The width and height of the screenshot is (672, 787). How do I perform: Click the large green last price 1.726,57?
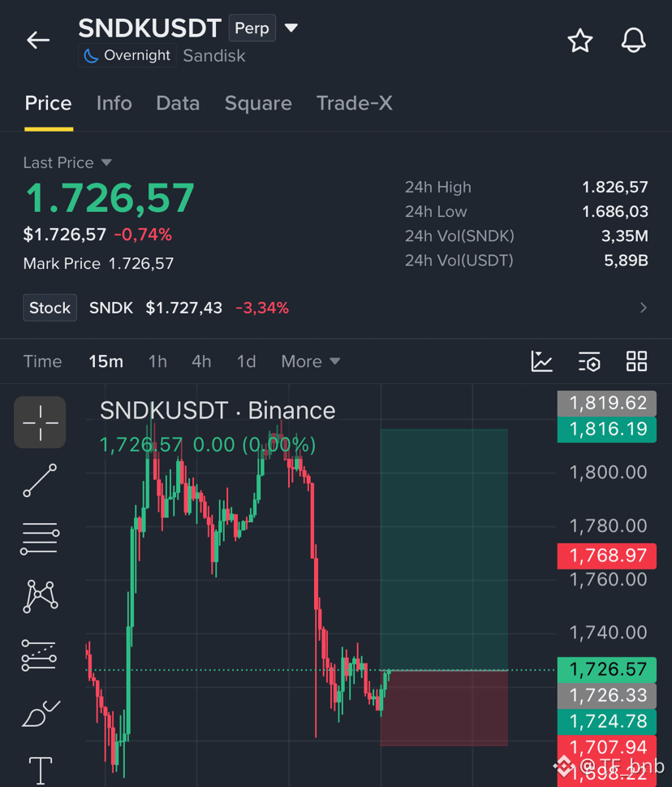[110, 198]
